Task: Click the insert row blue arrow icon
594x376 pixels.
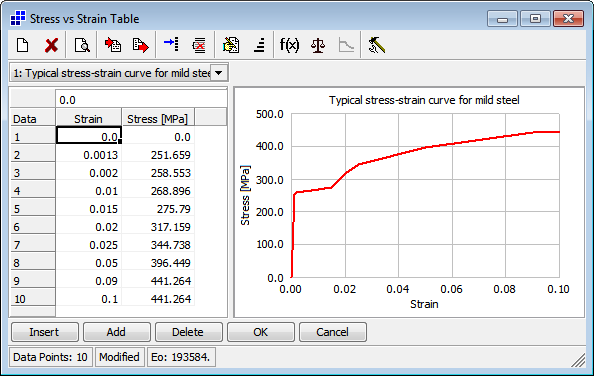Action: click(x=171, y=44)
